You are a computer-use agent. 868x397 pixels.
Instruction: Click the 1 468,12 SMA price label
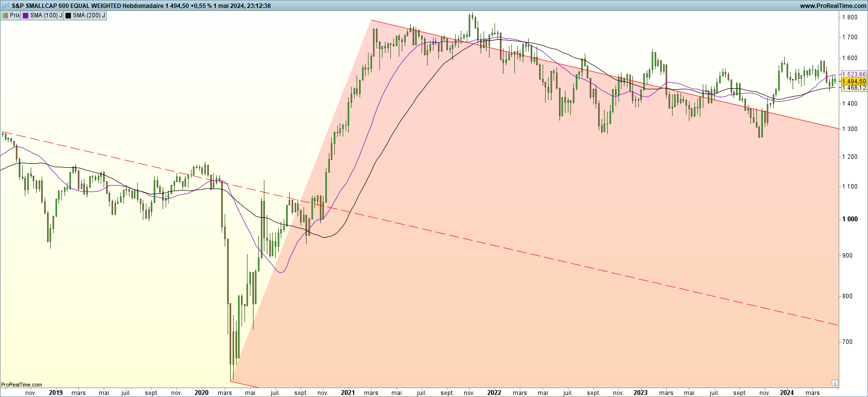tap(854, 88)
